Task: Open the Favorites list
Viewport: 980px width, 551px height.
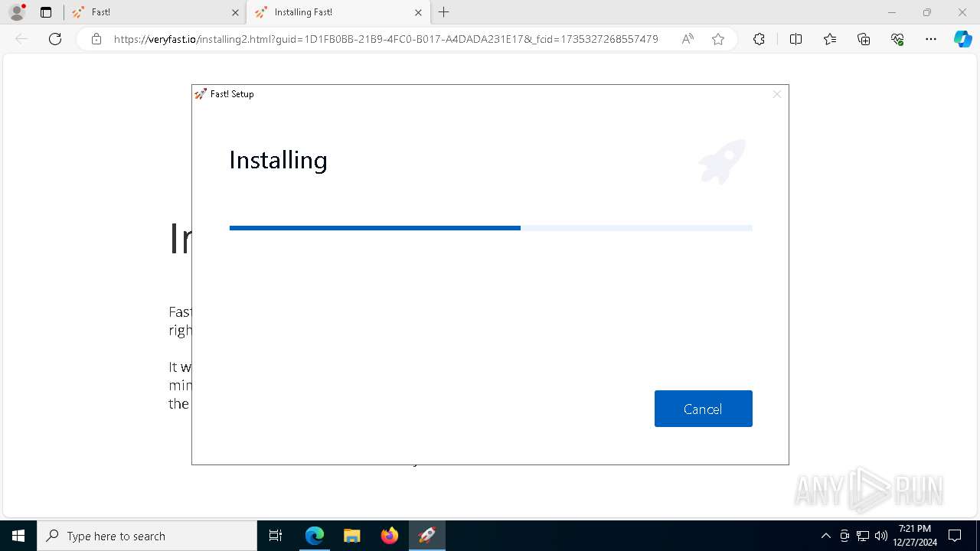Action: click(830, 39)
